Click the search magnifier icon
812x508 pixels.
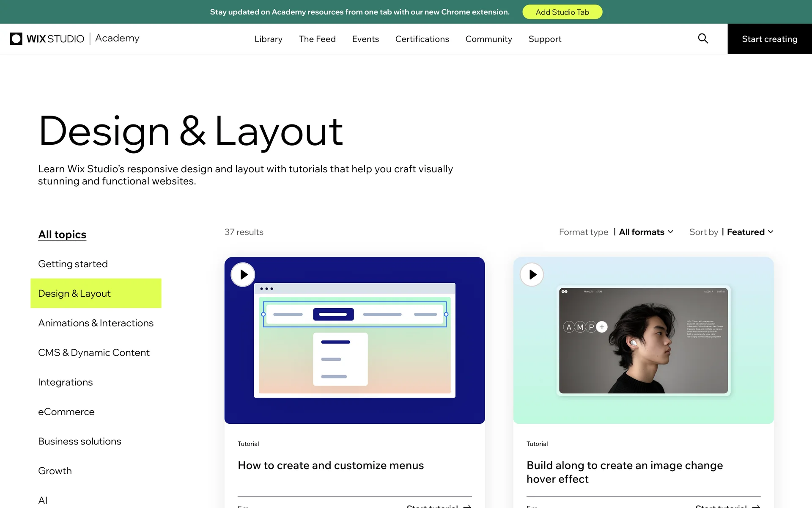[703, 39]
